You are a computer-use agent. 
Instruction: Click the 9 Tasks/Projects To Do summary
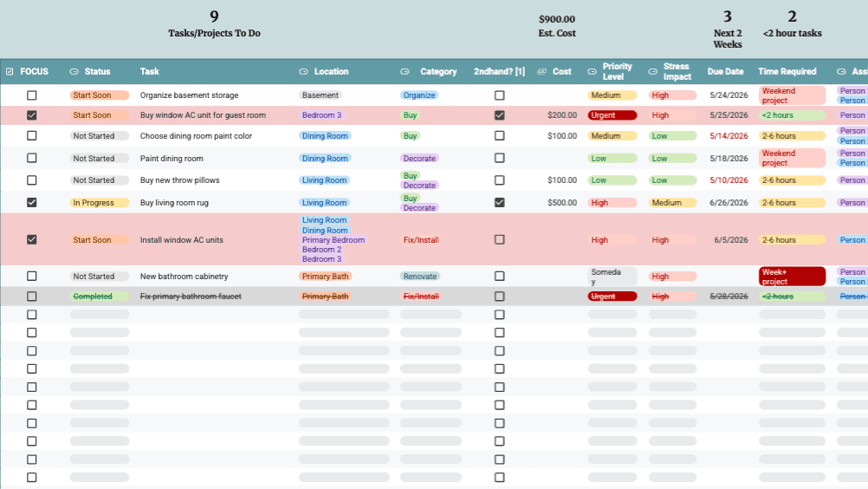[x=214, y=24]
